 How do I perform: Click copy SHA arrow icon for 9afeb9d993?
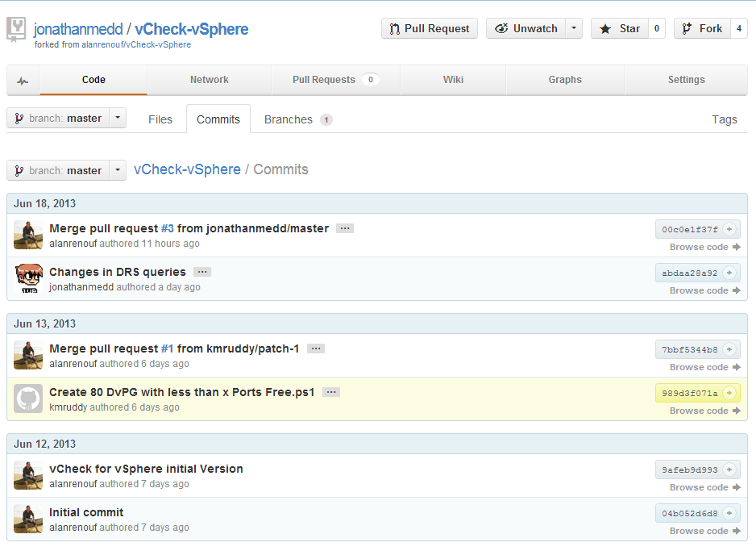(729, 469)
